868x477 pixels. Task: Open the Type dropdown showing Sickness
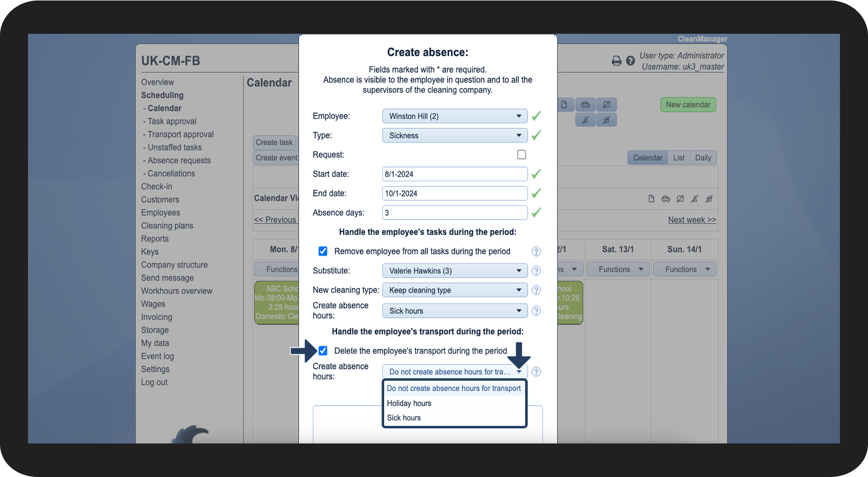tap(455, 136)
